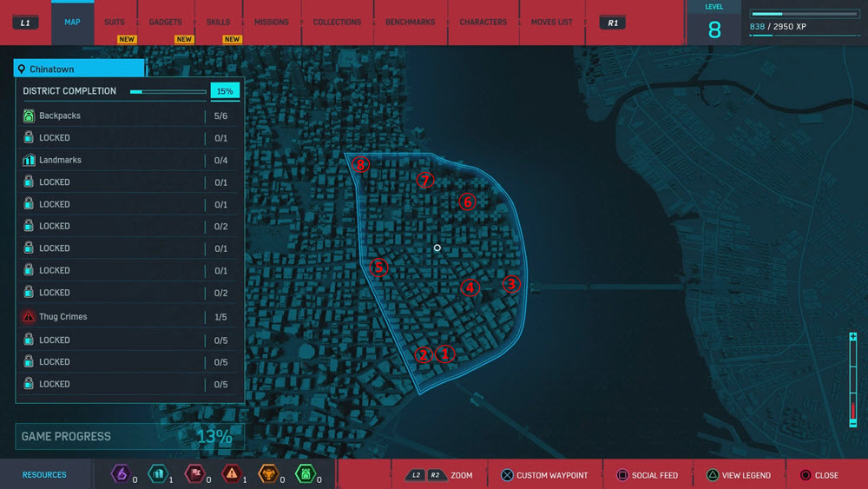Choose VIEW LEGEND
Screen dimensions: 868x489
click(746, 475)
